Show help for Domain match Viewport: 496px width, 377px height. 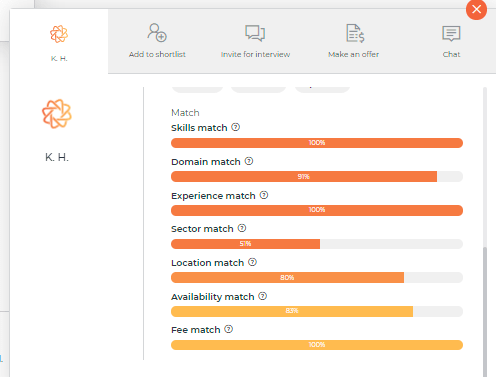pyautogui.click(x=249, y=161)
